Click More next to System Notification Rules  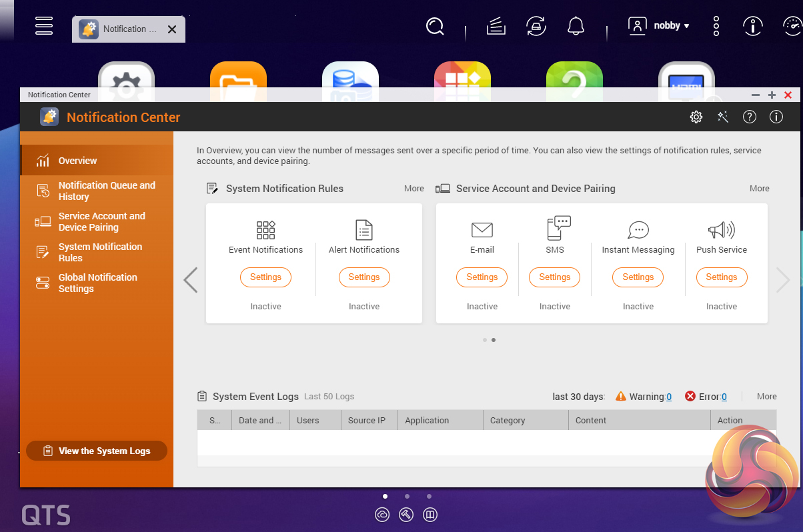(x=414, y=189)
